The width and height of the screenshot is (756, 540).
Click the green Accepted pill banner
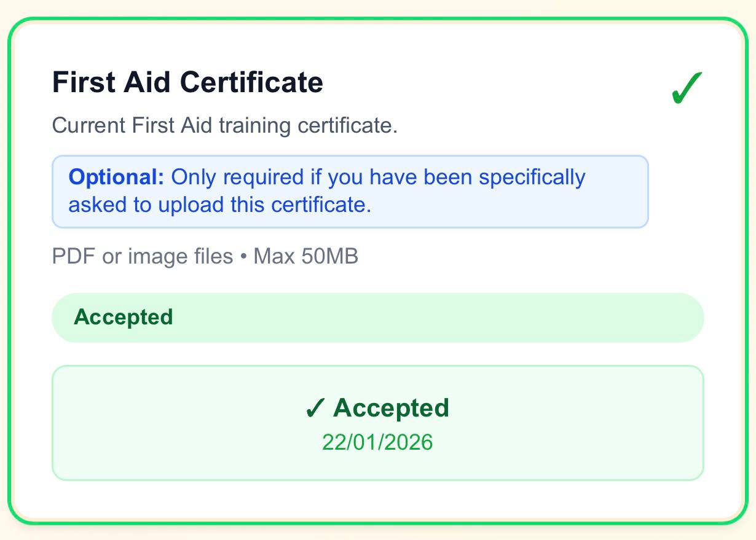(x=377, y=317)
